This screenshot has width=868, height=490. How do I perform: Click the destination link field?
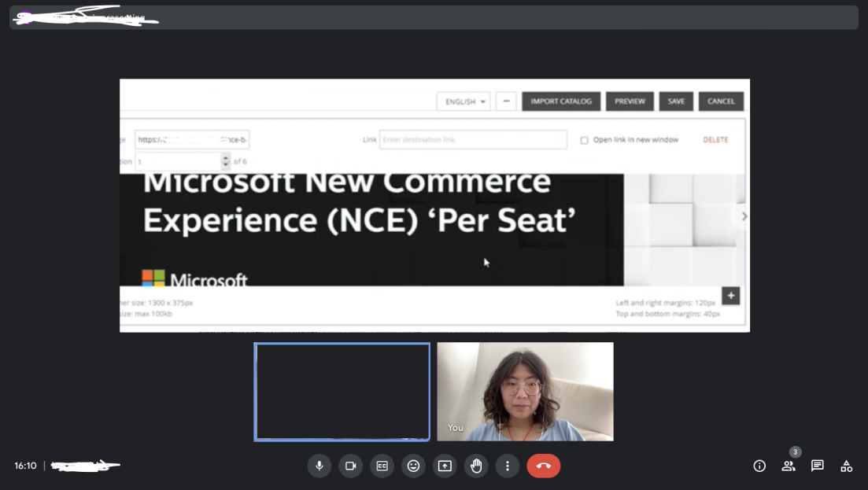point(473,139)
